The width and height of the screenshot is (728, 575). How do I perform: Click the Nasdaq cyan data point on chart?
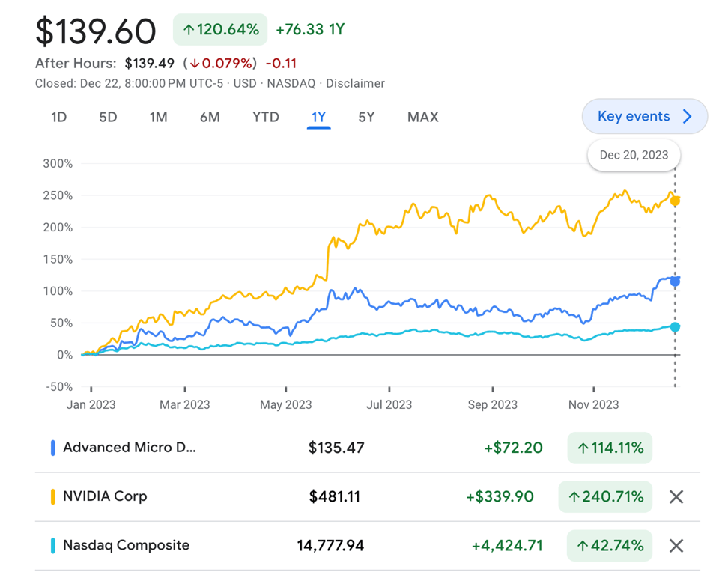tap(675, 327)
